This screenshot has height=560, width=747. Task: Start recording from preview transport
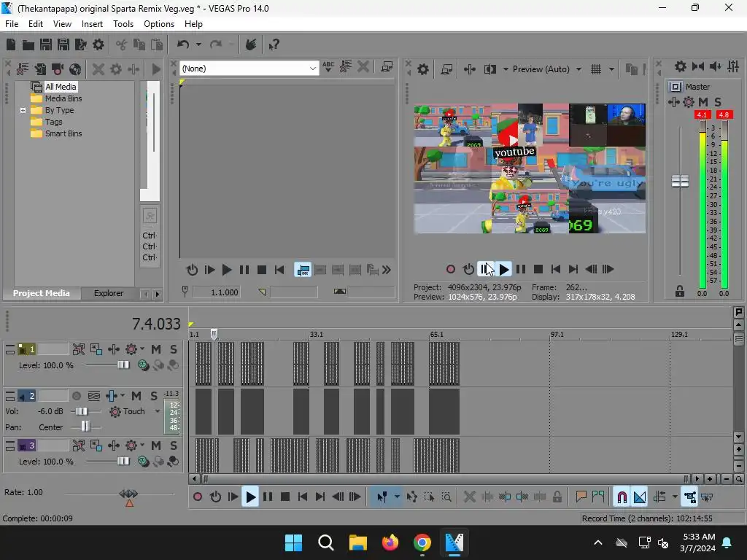pos(451,270)
